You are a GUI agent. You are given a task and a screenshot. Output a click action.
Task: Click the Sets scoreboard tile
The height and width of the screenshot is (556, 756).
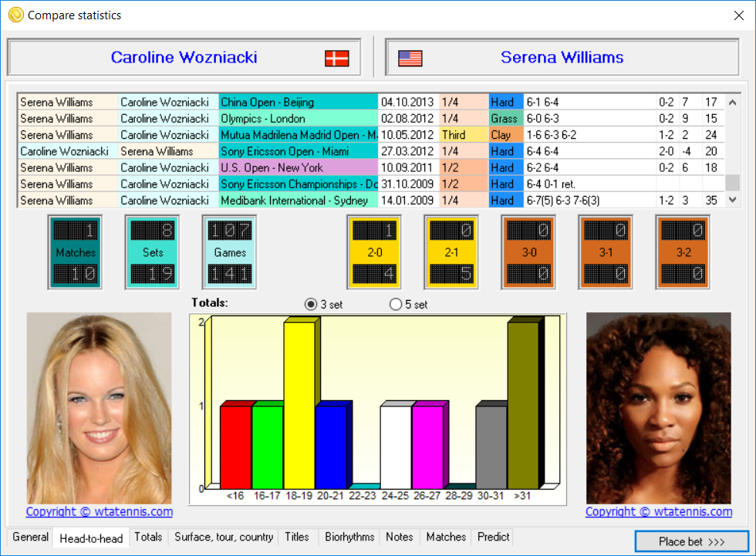(x=153, y=252)
